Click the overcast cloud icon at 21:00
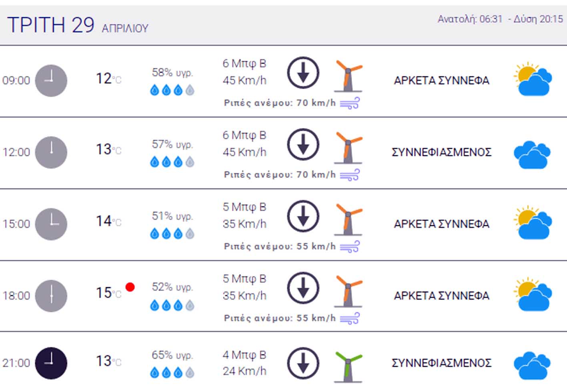 [532, 365]
